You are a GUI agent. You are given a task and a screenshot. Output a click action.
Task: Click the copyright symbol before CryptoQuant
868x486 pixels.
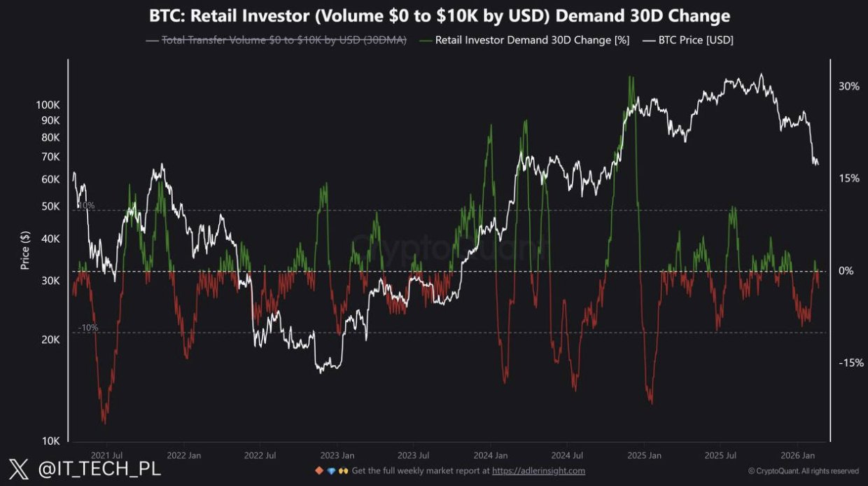(752, 471)
